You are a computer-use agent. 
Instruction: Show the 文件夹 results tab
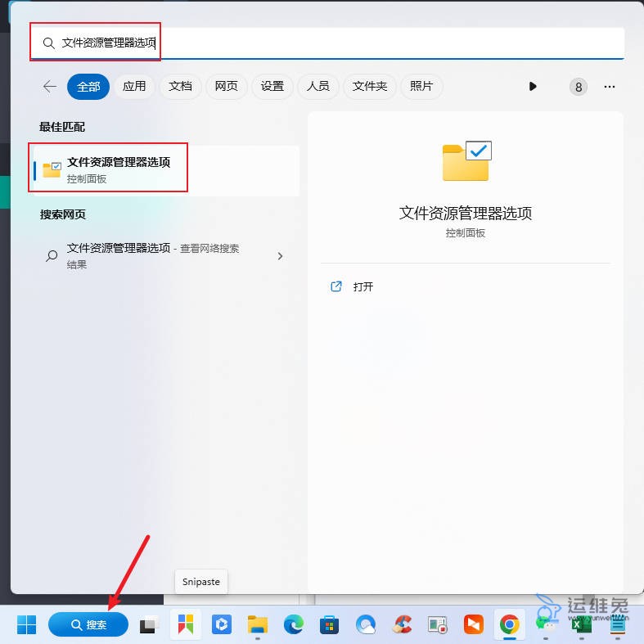click(x=370, y=86)
